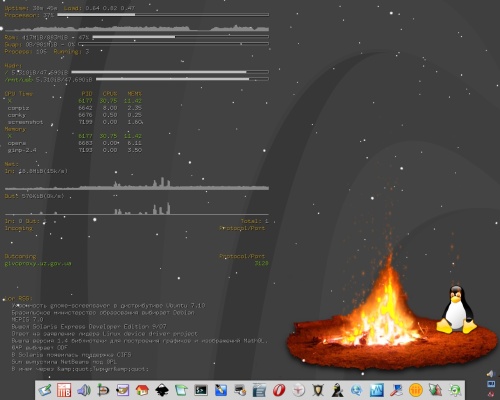Viewport: 500px width, 400px height.
Task: Click the RSS headline mentioning 'MathGL'
Action: (139, 341)
